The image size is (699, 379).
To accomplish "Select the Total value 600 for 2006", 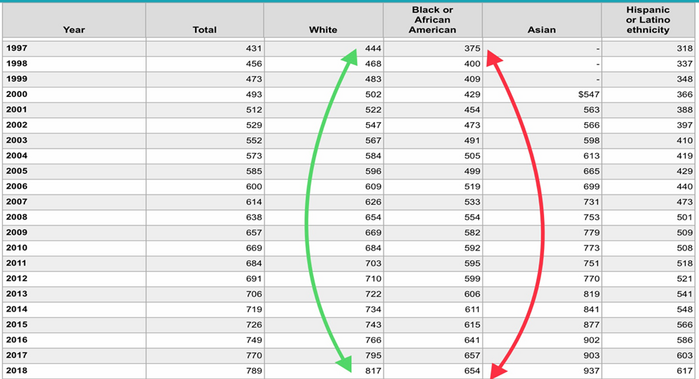I will (x=254, y=186).
